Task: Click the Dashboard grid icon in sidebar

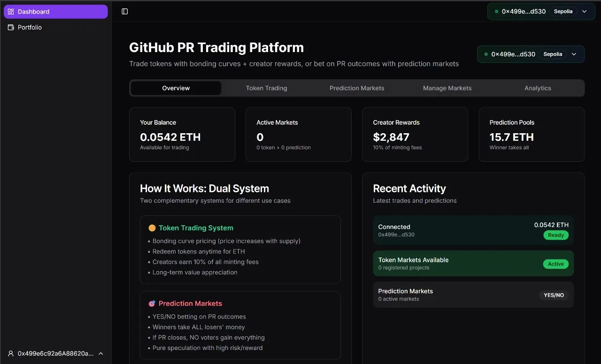Action: (11, 12)
